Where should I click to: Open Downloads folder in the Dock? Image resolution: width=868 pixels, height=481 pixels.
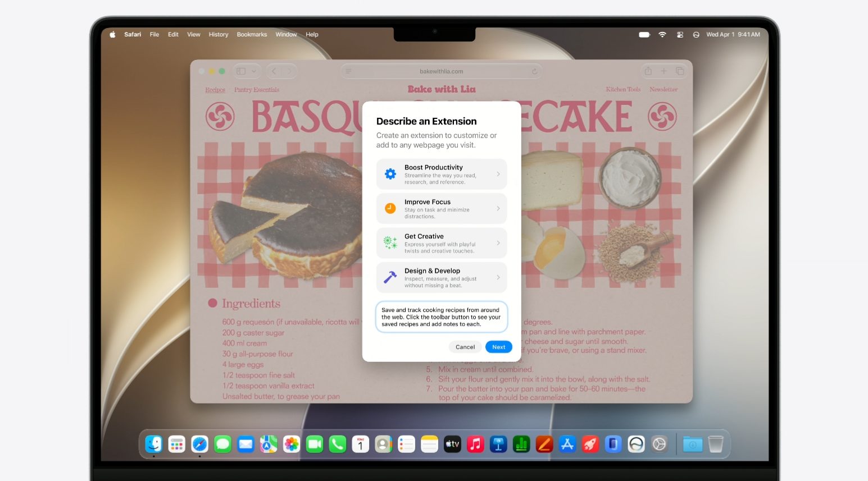[x=693, y=445]
